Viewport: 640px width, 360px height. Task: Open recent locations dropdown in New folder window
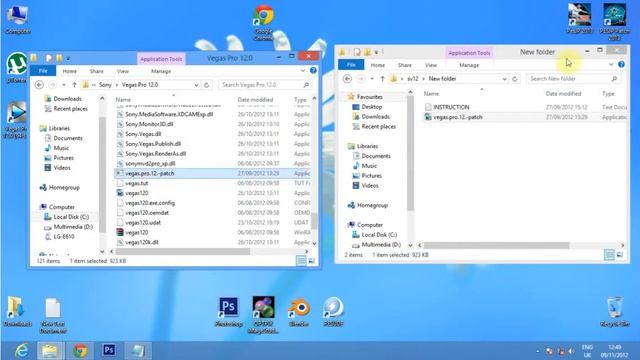coord(372,79)
